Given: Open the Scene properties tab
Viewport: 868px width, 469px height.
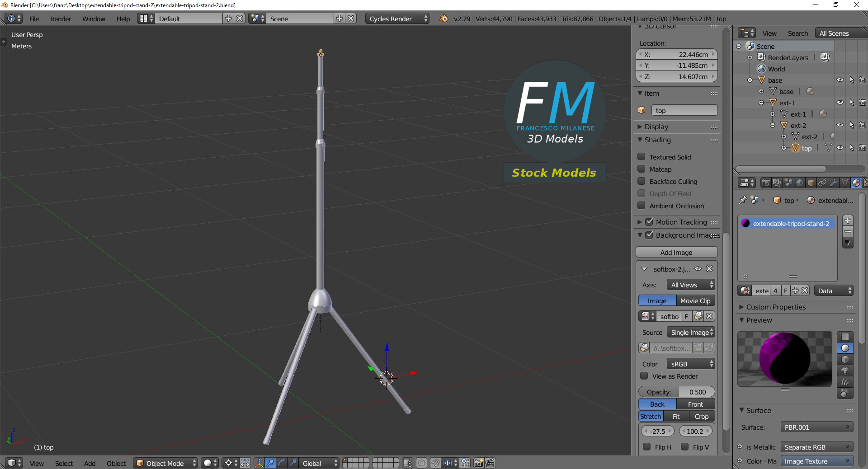Looking at the screenshot, I should pos(788,183).
